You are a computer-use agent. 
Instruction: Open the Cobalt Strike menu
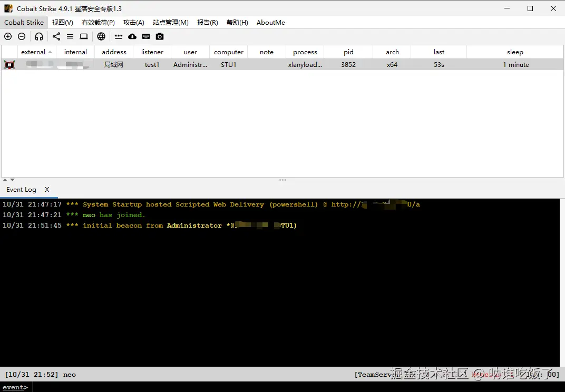coord(24,22)
